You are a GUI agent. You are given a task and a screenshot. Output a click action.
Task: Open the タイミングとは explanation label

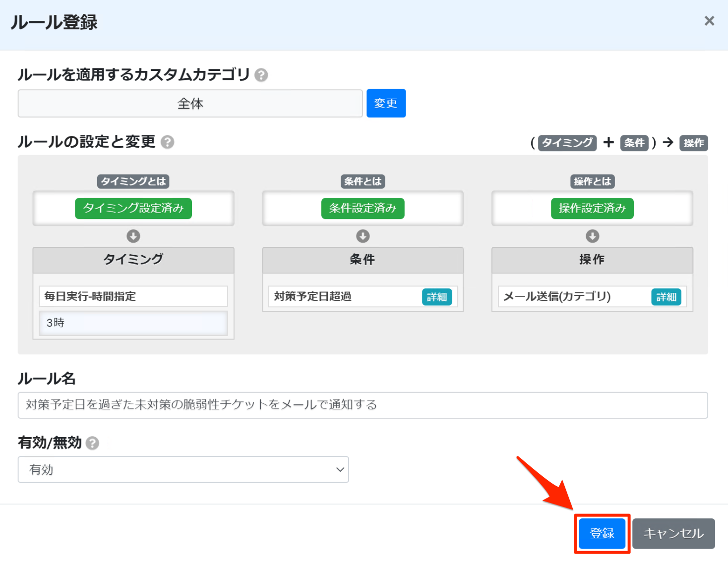click(133, 181)
